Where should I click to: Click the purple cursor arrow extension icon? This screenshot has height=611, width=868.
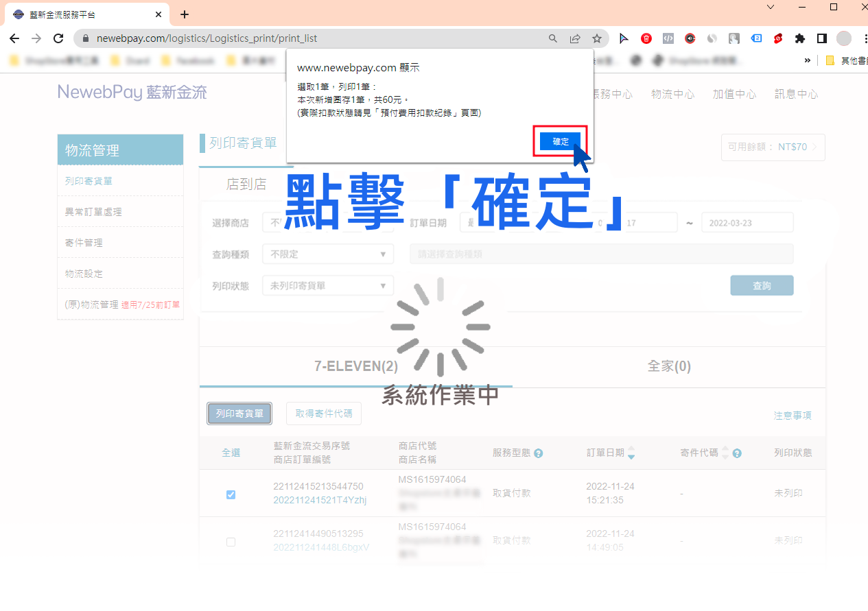[624, 38]
